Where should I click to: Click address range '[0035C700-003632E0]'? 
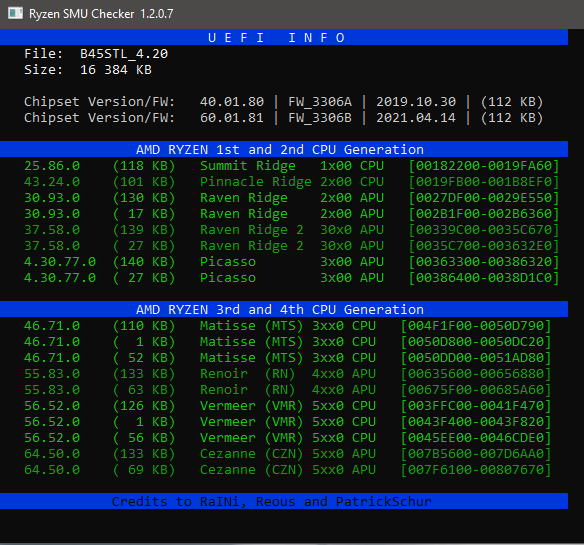coord(484,246)
